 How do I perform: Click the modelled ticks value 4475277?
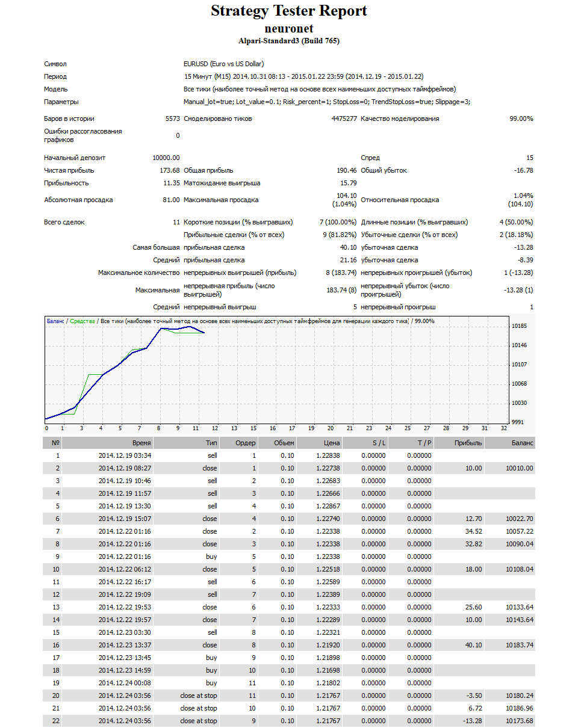point(344,119)
